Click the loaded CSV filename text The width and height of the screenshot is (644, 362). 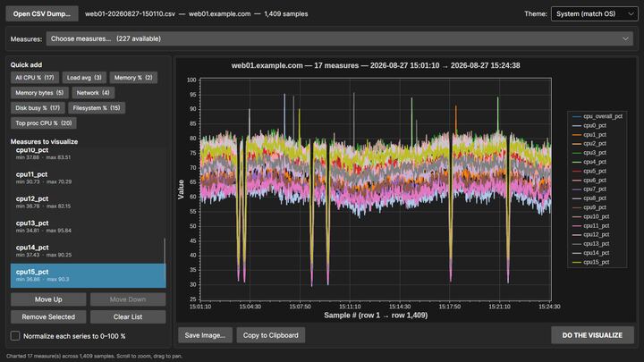click(130, 14)
